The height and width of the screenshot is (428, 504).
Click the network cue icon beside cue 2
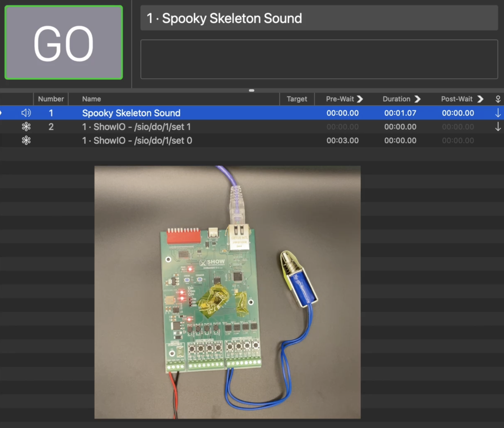(26, 127)
